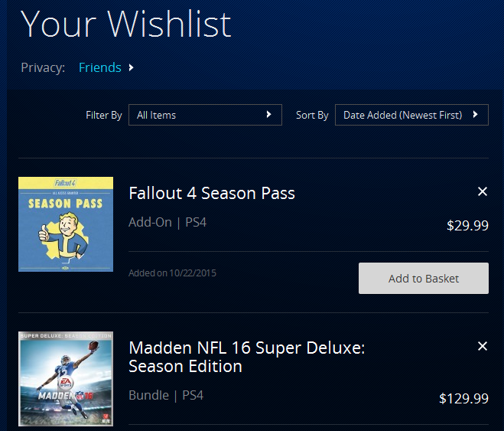Click the Added on 10/22/2015 text

point(173,273)
